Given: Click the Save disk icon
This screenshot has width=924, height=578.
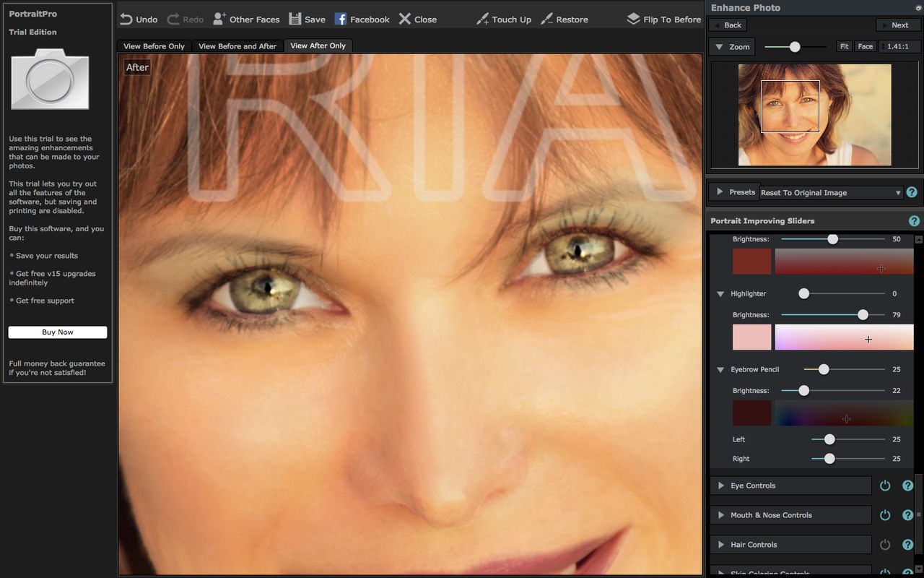Looking at the screenshot, I should [x=295, y=20].
